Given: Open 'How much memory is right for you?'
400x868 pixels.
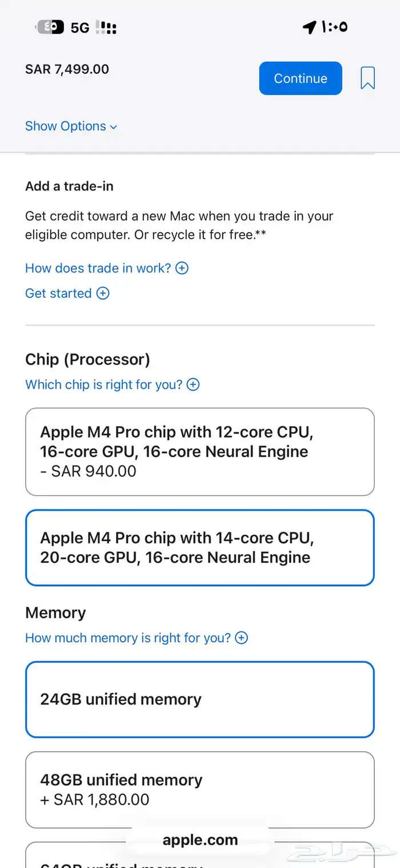Looking at the screenshot, I should (x=128, y=638).
